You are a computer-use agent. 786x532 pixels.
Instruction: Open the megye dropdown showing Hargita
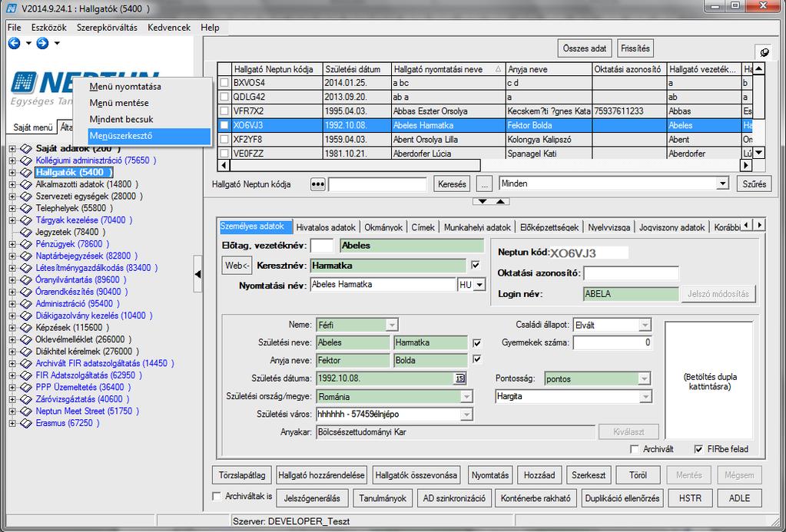pyautogui.click(x=645, y=397)
